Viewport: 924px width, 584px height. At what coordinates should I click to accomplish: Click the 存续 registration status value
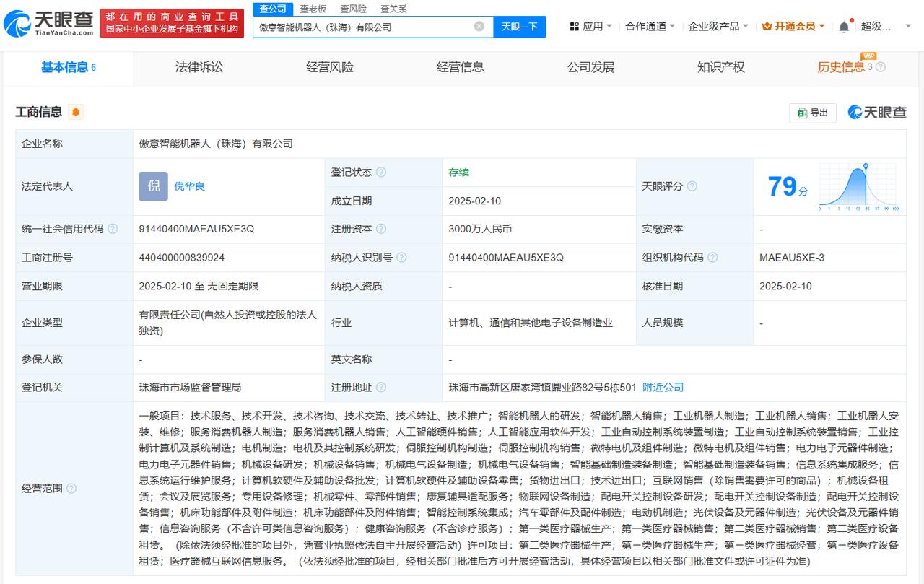point(458,173)
